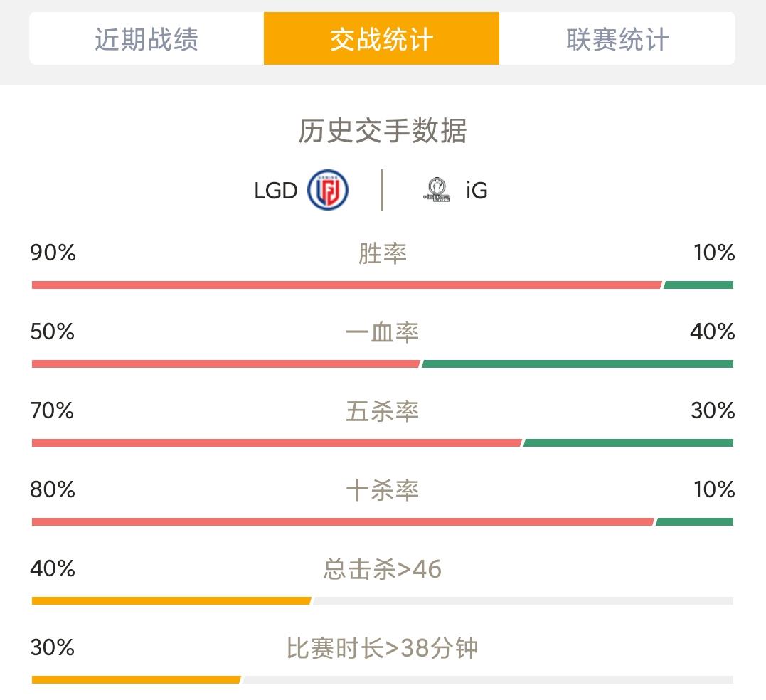Click the green 一血率 bar segment
This screenshot has width=766, height=700.
(x=578, y=364)
